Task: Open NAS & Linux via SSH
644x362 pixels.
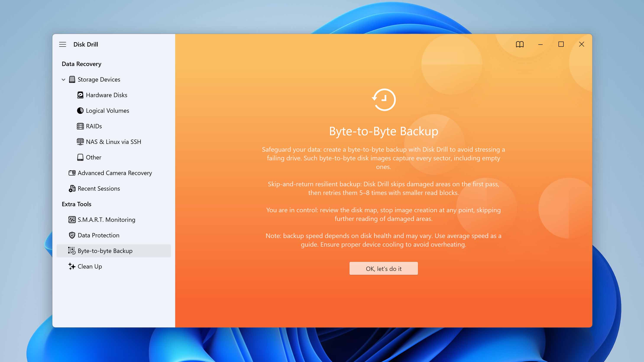Action: 113,142
